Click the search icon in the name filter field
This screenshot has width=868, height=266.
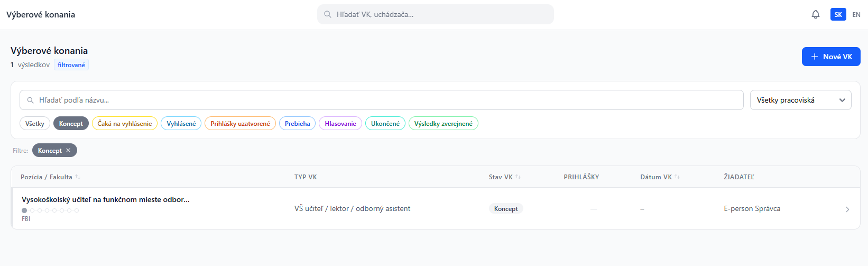pos(31,100)
